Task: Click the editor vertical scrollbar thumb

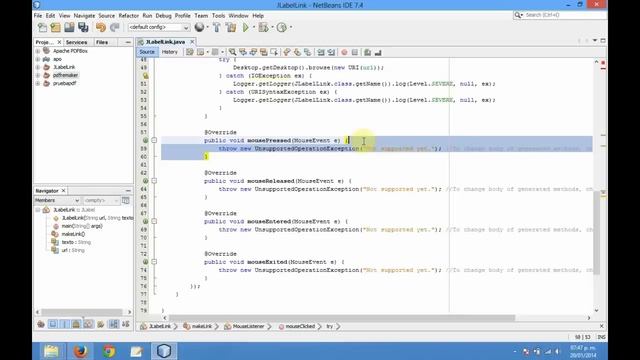Action: [x=596, y=232]
